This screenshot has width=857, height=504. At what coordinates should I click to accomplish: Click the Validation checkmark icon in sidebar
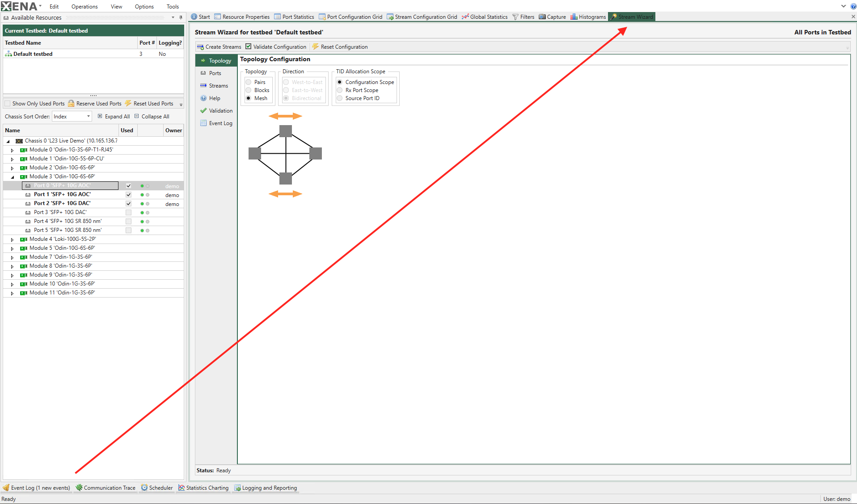[x=203, y=111]
